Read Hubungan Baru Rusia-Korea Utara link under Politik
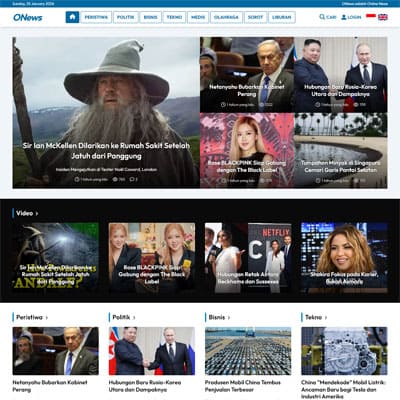 tap(145, 386)
